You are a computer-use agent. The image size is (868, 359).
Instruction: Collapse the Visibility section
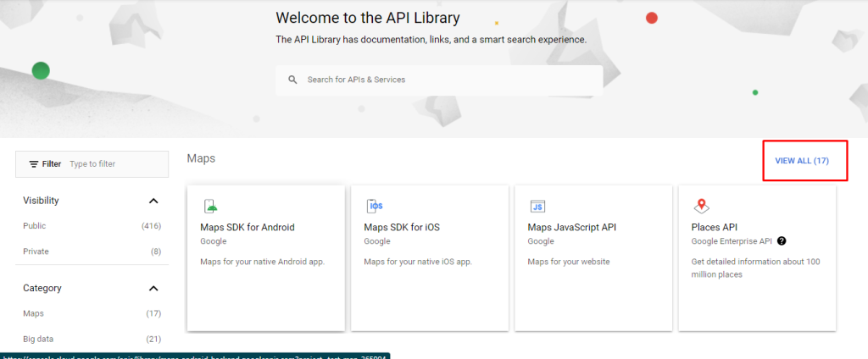(153, 201)
